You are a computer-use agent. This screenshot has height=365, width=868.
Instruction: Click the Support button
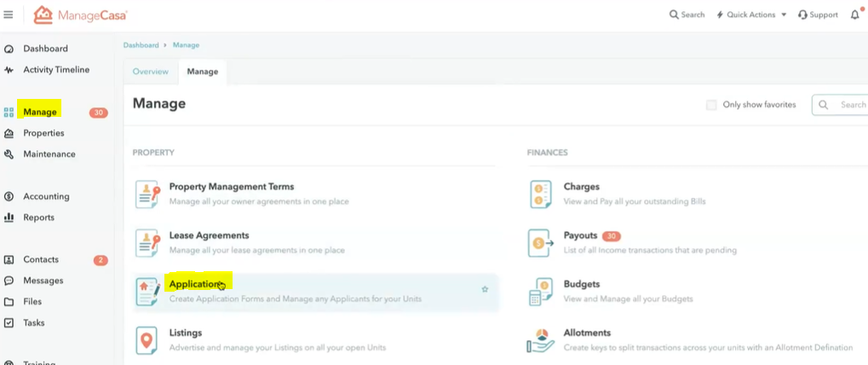point(818,14)
